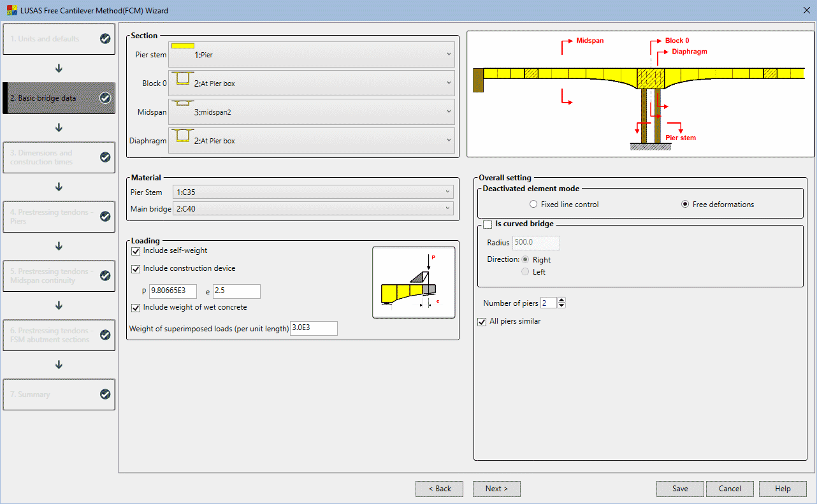
Task: Click checkmark icon on Units and defaults step
Action: pos(105,39)
